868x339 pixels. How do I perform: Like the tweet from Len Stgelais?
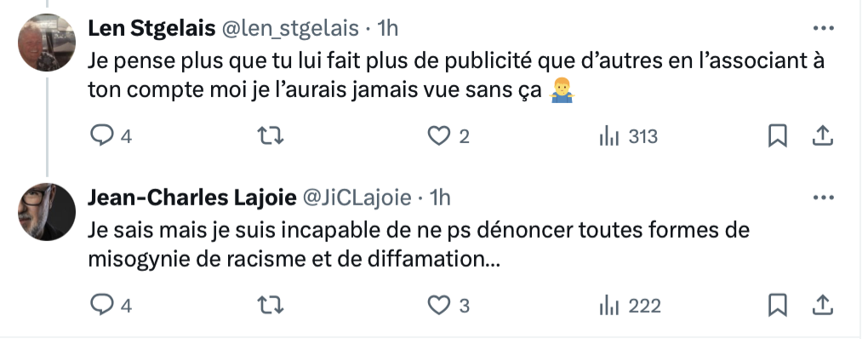448,136
